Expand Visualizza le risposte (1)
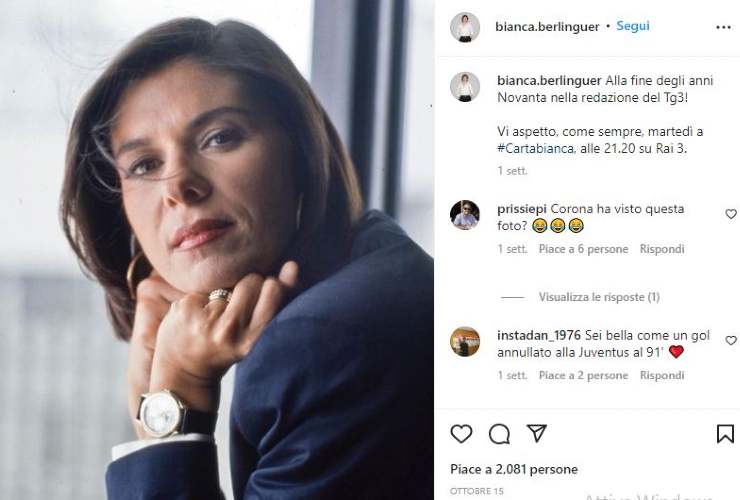The width and height of the screenshot is (740, 500). (598, 297)
